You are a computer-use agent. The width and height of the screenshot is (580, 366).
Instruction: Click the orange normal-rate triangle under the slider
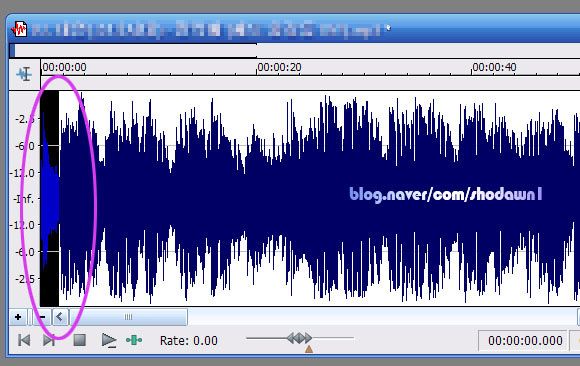309,349
